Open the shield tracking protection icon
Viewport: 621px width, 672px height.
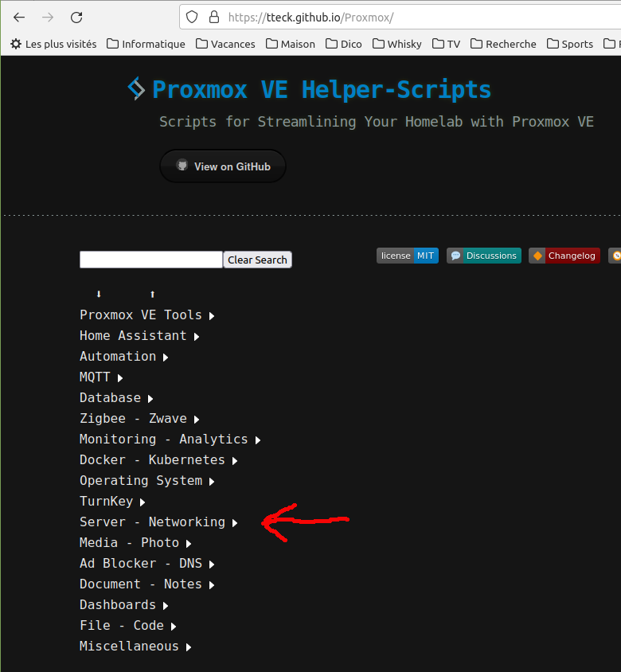click(x=192, y=18)
